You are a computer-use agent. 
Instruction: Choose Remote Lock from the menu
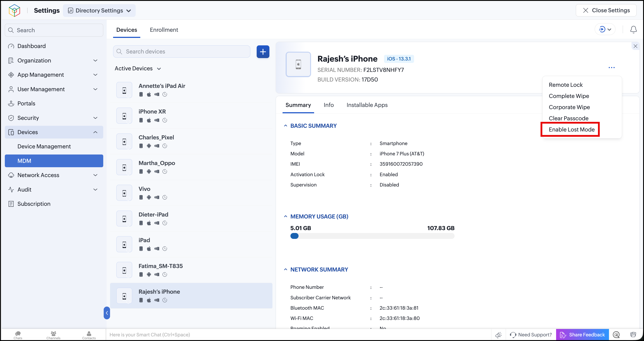[x=566, y=85]
